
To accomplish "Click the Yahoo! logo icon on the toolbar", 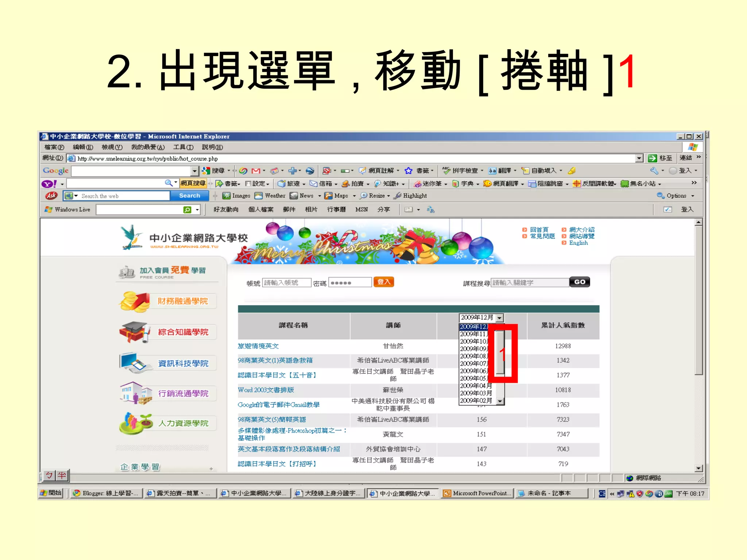I will point(49,184).
